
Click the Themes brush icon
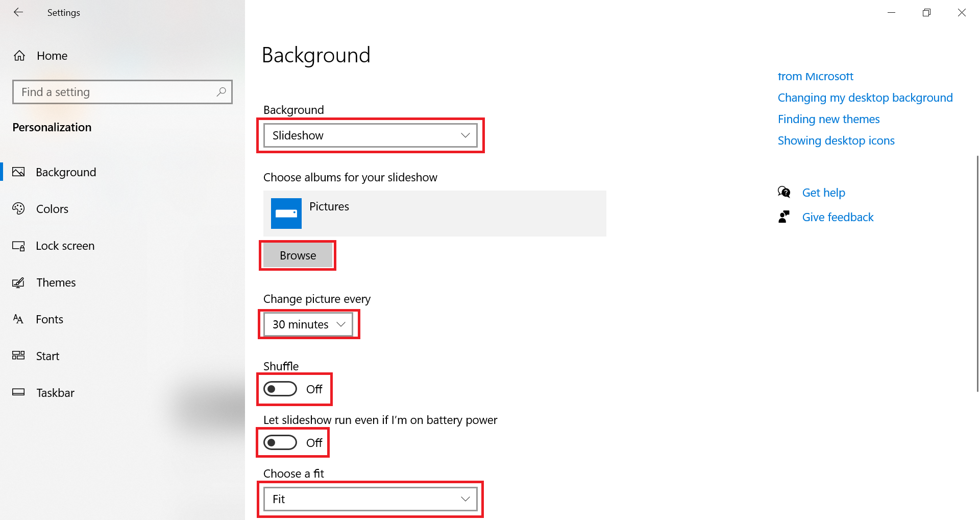coord(18,282)
